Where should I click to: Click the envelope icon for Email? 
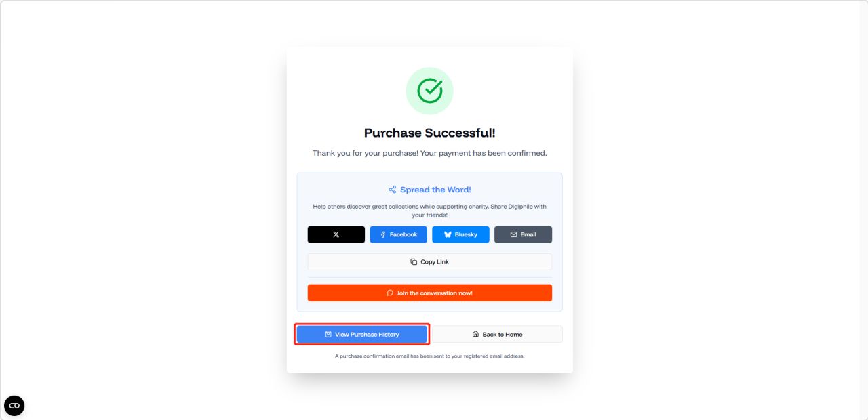click(x=513, y=234)
